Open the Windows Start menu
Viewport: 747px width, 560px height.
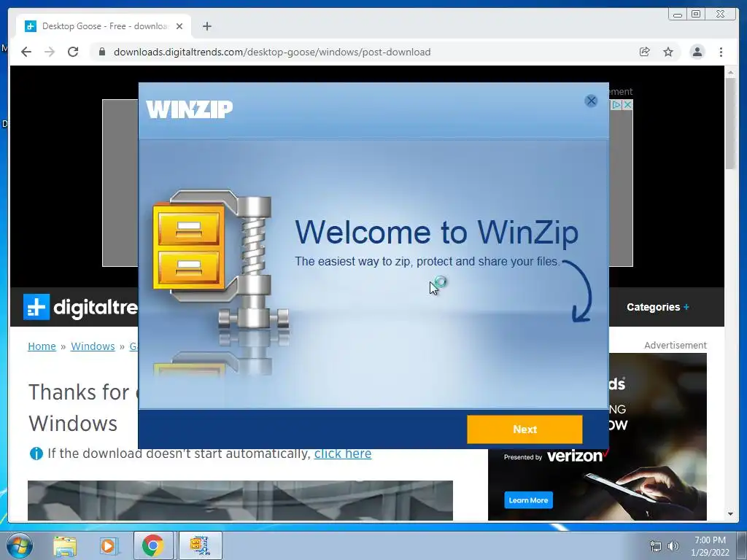[x=20, y=545]
